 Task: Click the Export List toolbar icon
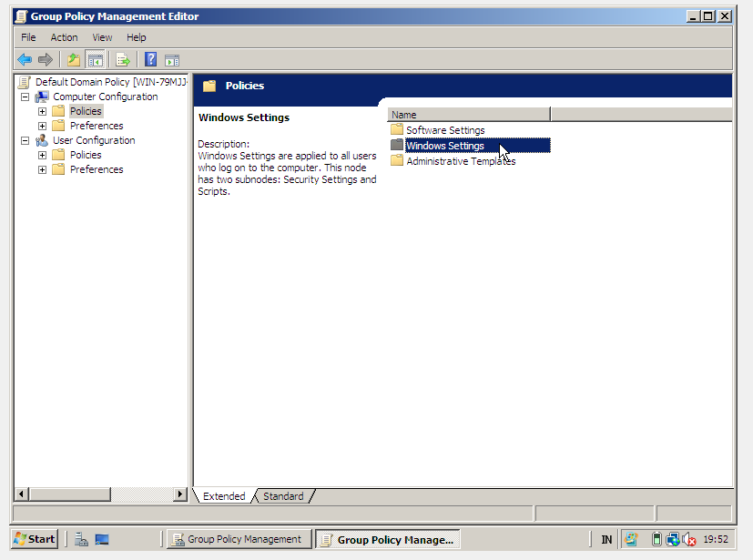(122, 60)
